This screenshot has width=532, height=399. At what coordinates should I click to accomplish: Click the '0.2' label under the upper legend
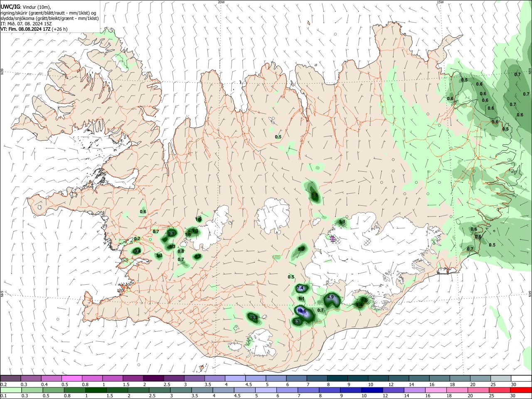3,384
